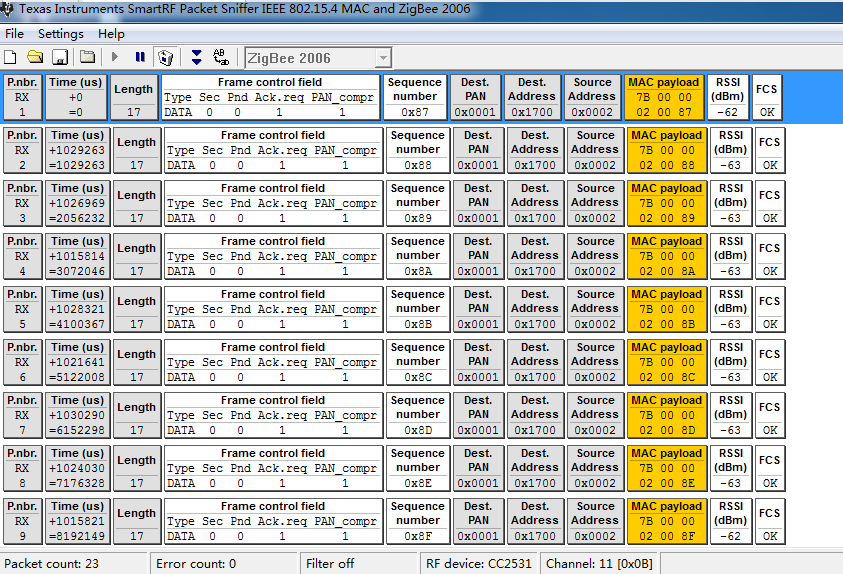Save capture using the floppy disk icon

coord(60,57)
